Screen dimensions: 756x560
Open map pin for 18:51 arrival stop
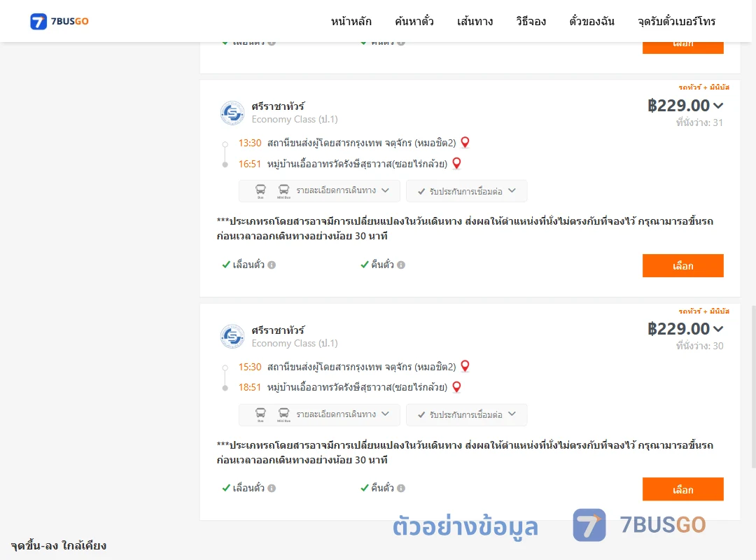click(x=456, y=387)
